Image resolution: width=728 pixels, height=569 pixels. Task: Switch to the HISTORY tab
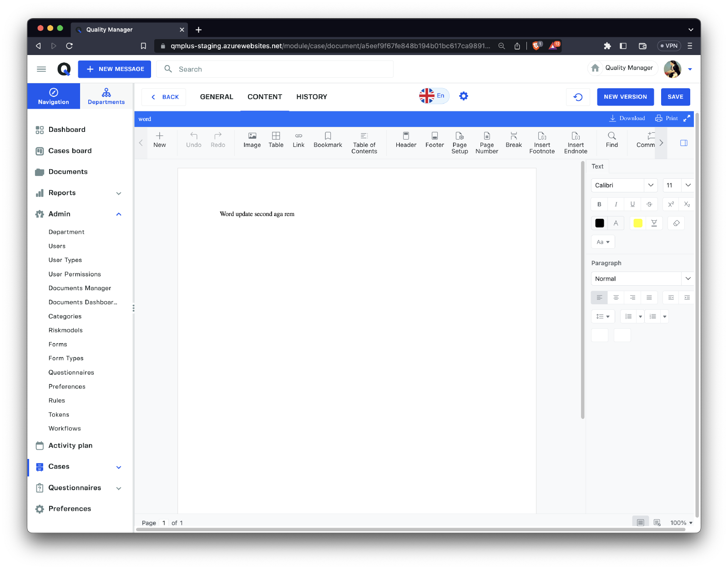coord(312,97)
